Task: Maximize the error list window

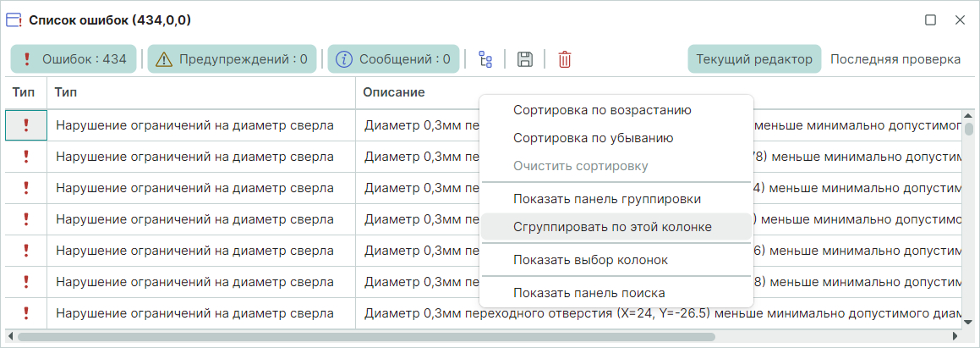Action: click(931, 20)
